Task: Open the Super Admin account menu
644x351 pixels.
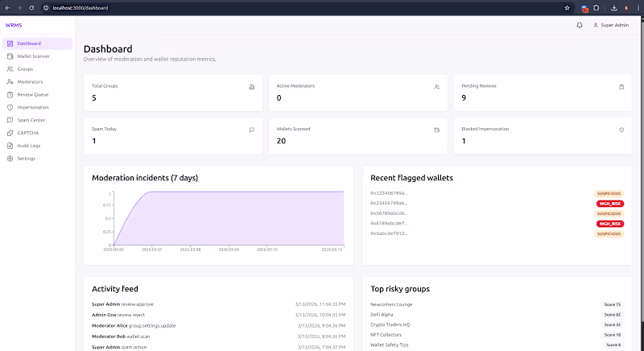Action: pyautogui.click(x=611, y=25)
